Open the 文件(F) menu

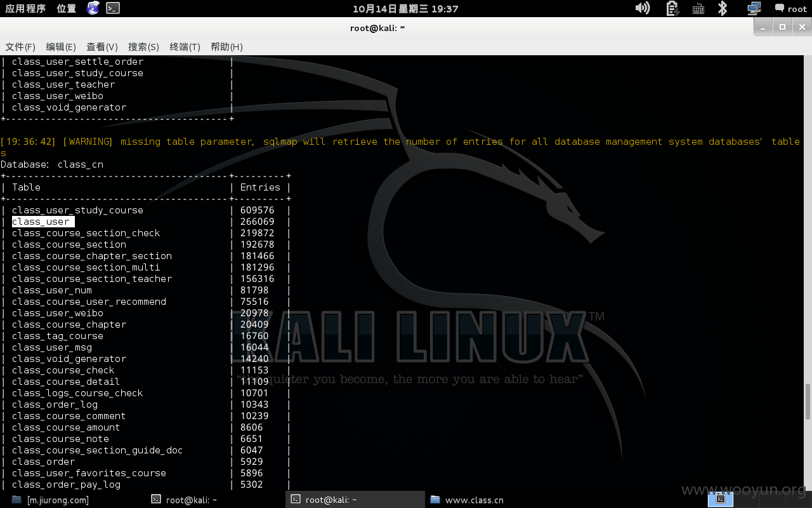click(20, 46)
